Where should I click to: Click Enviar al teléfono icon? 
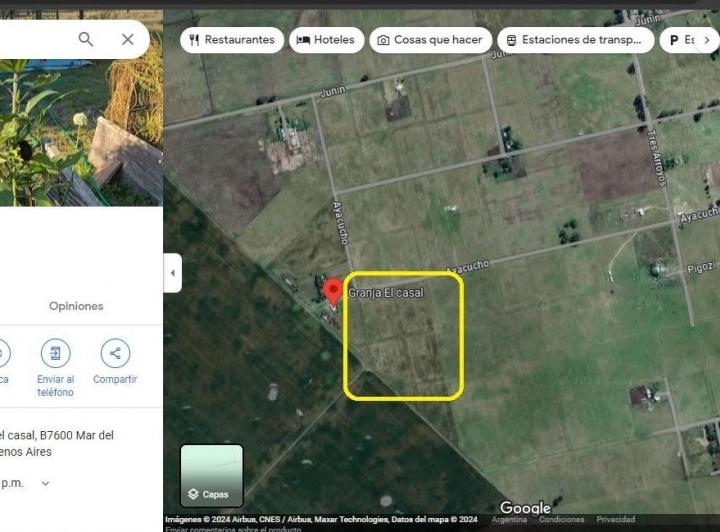(x=56, y=353)
